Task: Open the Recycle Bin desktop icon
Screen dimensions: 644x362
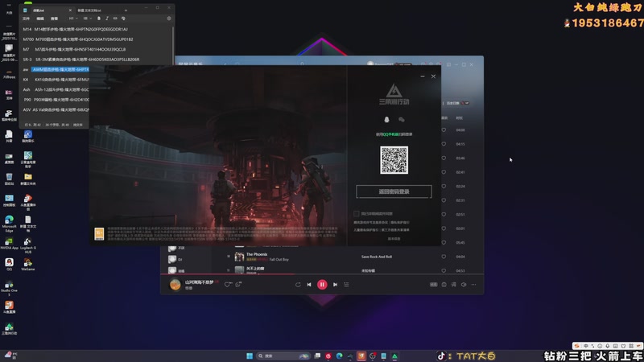Action: tap(9, 179)
